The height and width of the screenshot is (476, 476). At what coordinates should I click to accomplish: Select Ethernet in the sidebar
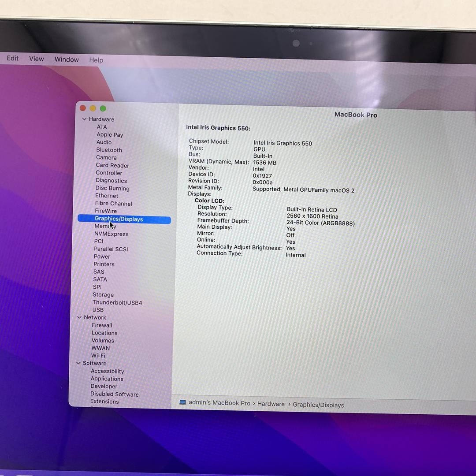point(107,196)
